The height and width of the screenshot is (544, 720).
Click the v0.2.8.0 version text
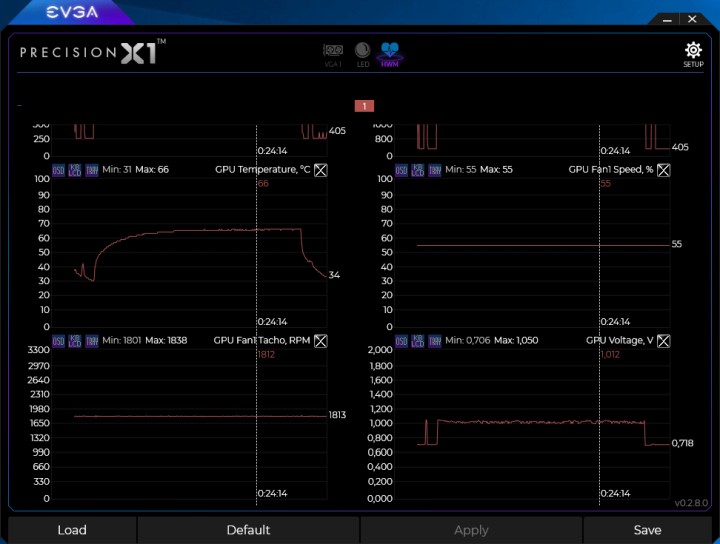[691, 503]
